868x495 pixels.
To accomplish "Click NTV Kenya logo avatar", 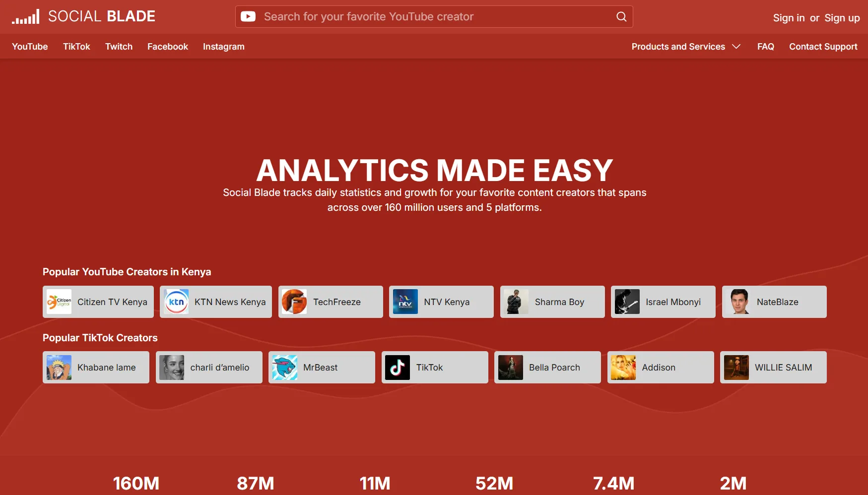I will point(405,302).
